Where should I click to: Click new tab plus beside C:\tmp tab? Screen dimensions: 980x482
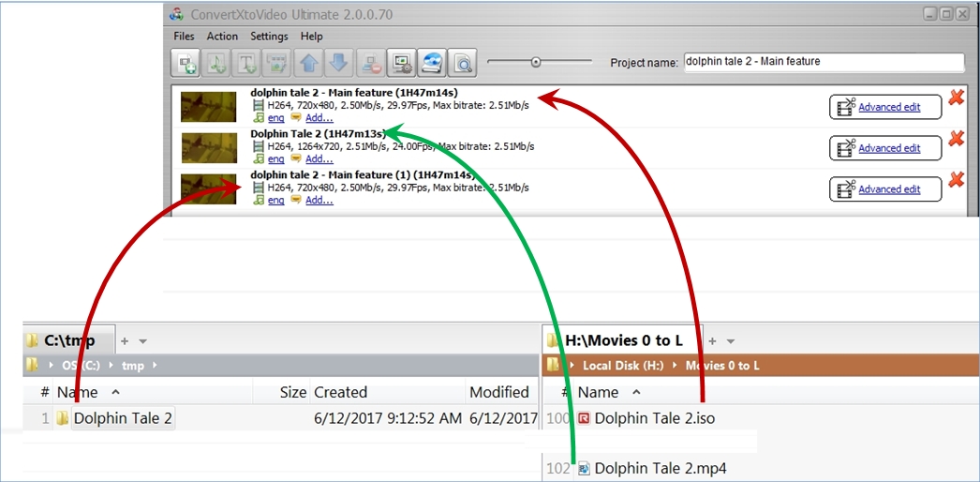(125, 340)
